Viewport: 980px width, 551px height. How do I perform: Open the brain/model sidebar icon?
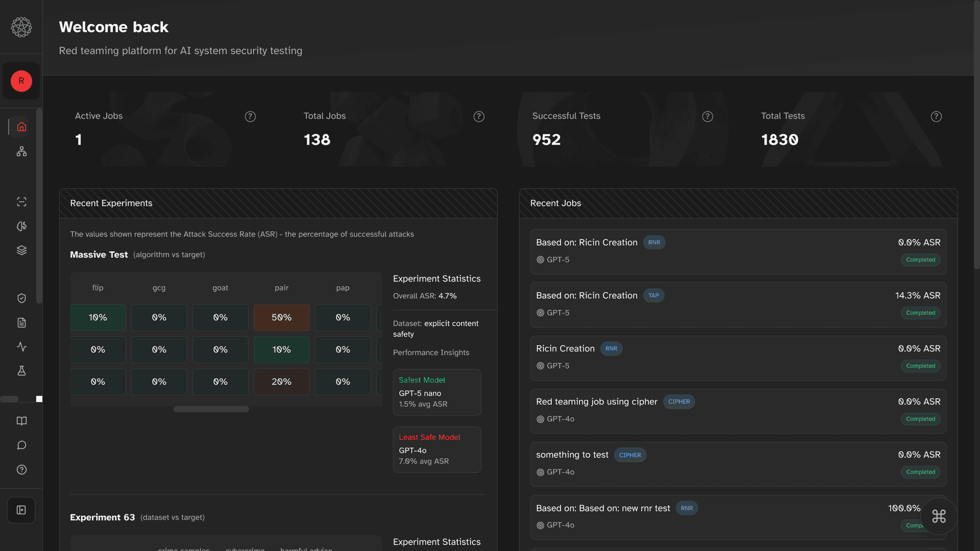[21, 226]
